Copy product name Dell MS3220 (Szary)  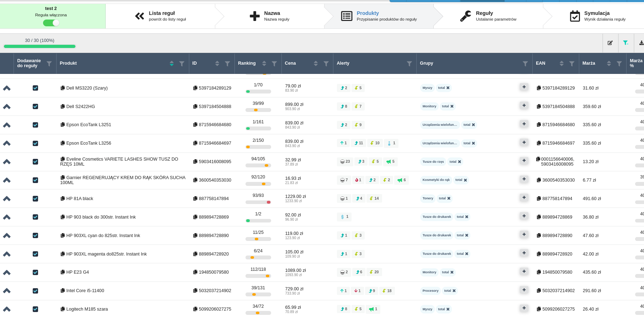tap(63, 88)
